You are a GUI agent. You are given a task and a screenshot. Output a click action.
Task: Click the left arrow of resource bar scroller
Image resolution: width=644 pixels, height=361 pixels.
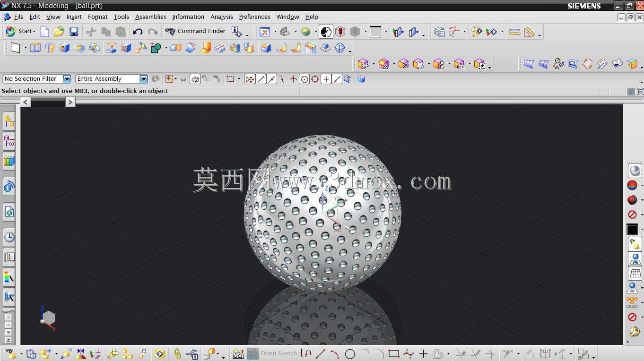tap(25, 102)
